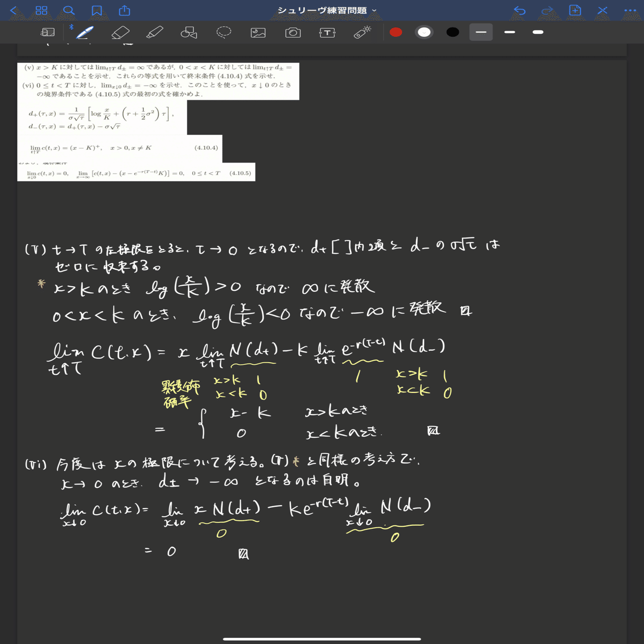Tap the pasted equation (4.10.4) image
The image size is (644, 644).
[120, 148]
